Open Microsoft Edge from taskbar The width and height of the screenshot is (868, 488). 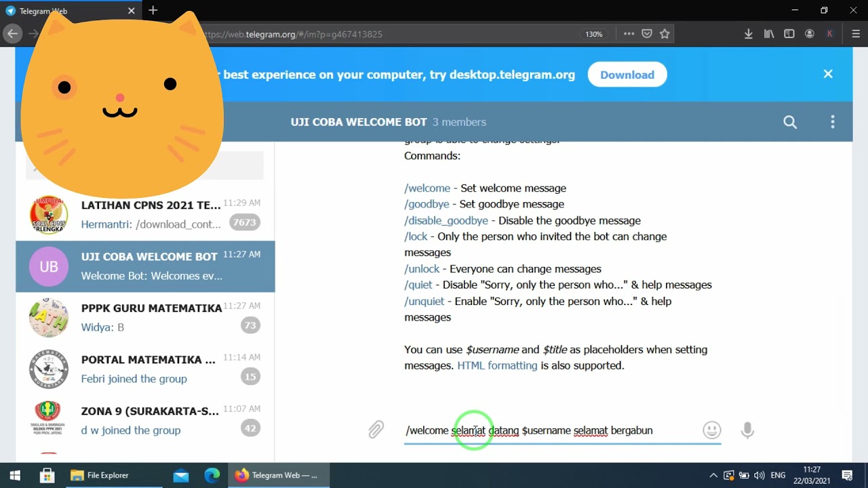[212, 475]
